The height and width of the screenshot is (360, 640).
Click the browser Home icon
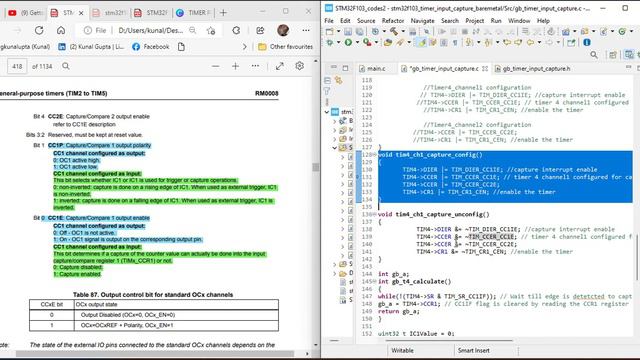click(61, 30)
